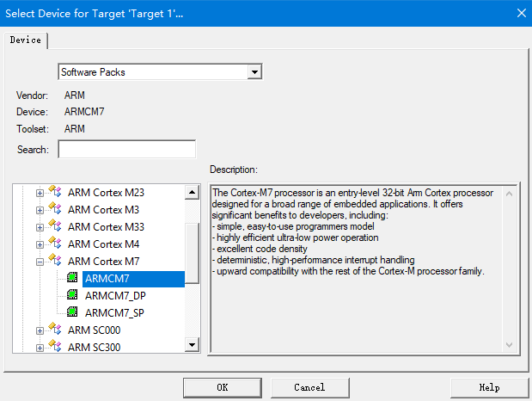Expand the ARM Cortex M3 node
The height and width of the screenshot is (401, 532).
[40, 210]
